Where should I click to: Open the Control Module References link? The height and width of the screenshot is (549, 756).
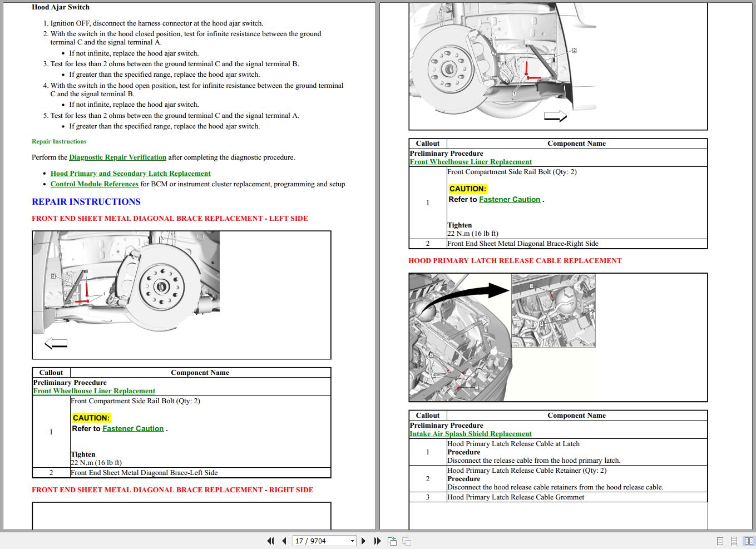pos(94,184)
